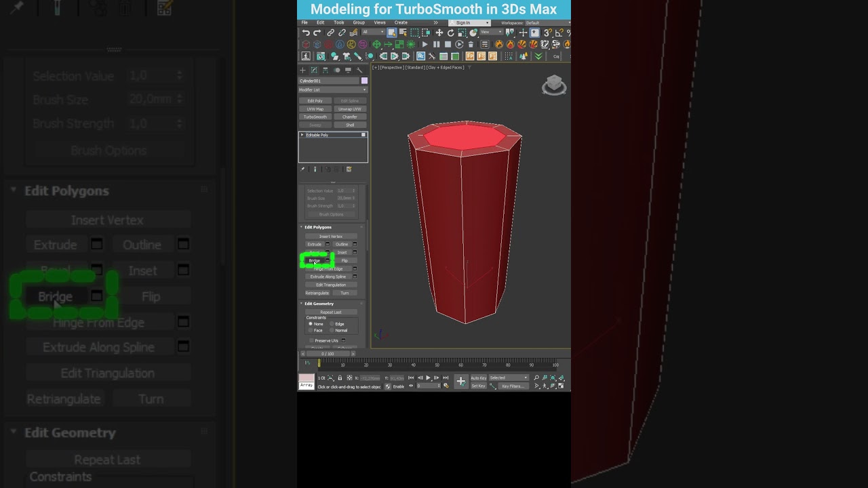This screenshot has width=868, height=488.
Task: Toggle the 3D Snaps icon
Action: (x=548, y=33)
